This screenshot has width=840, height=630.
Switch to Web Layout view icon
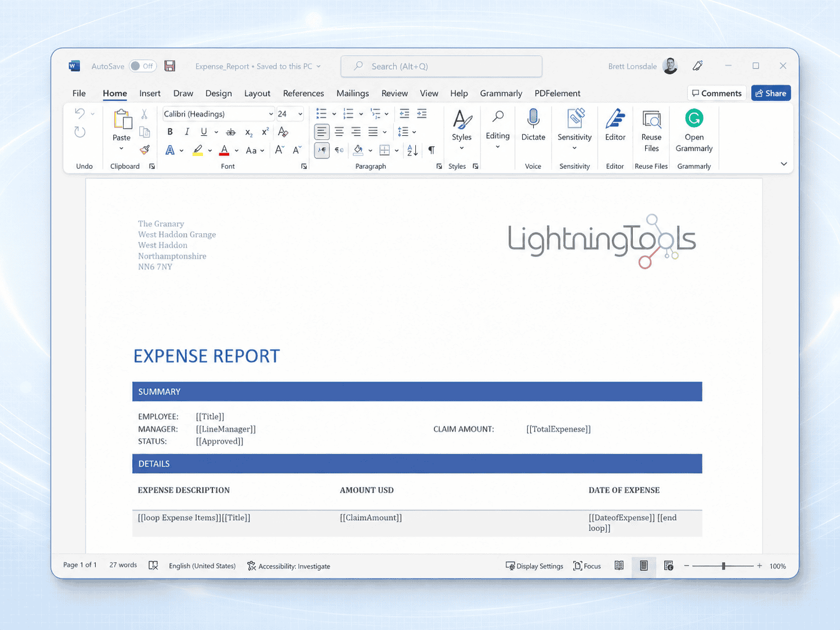point(668,566)
